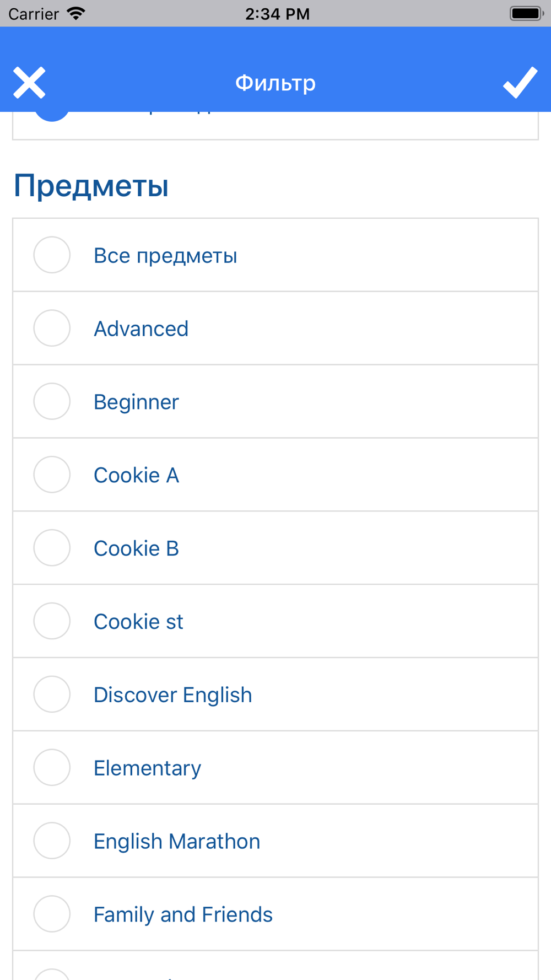Select the Cookie A radio button
The image size is (551, 980).
(x=52, y=475)
